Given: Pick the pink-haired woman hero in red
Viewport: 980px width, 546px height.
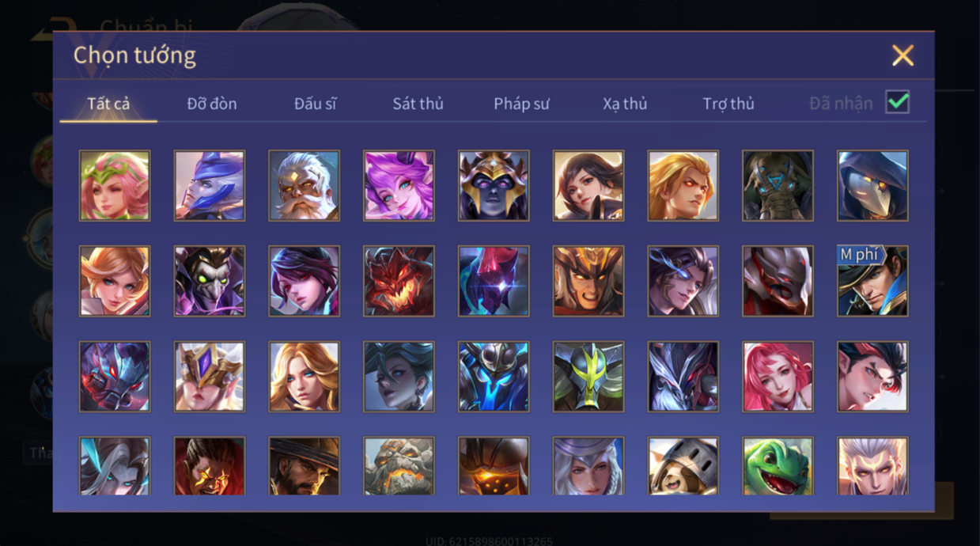Looking at the screenshot, I should [778, 377].
